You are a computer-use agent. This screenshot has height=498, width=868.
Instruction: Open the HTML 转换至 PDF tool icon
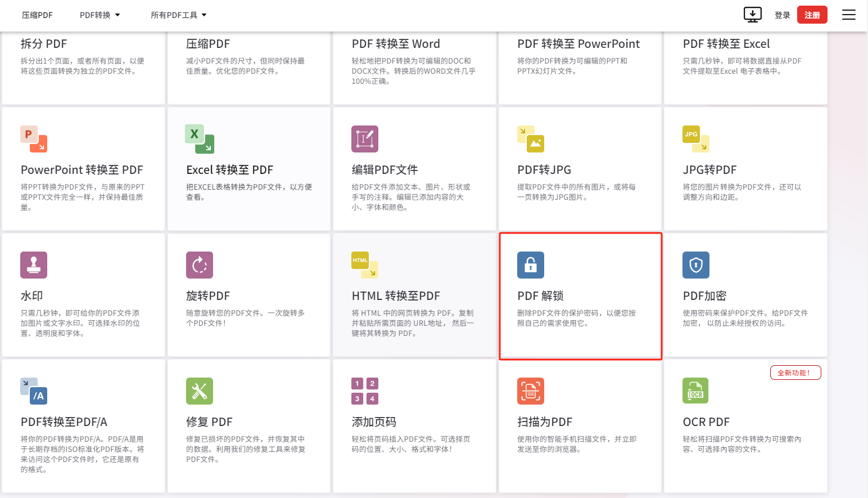365,265
